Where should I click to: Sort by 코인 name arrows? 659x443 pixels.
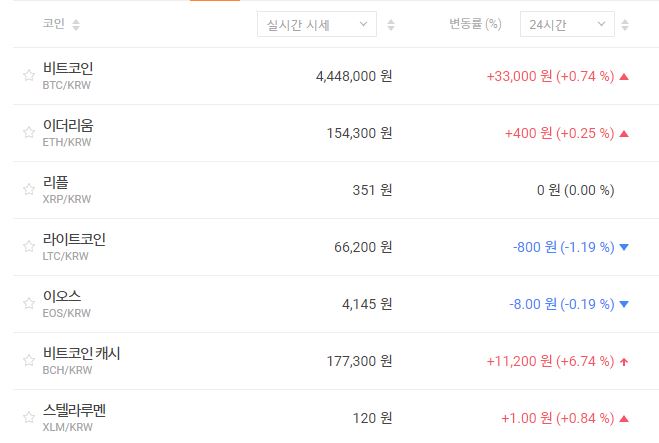[x=77, y=24]
